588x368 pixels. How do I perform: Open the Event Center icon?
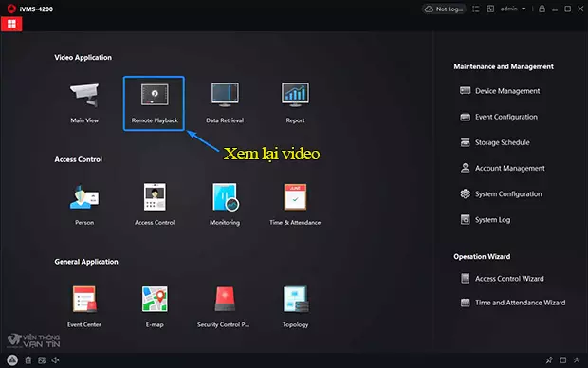pyautogui.click(x=84, y=299)
